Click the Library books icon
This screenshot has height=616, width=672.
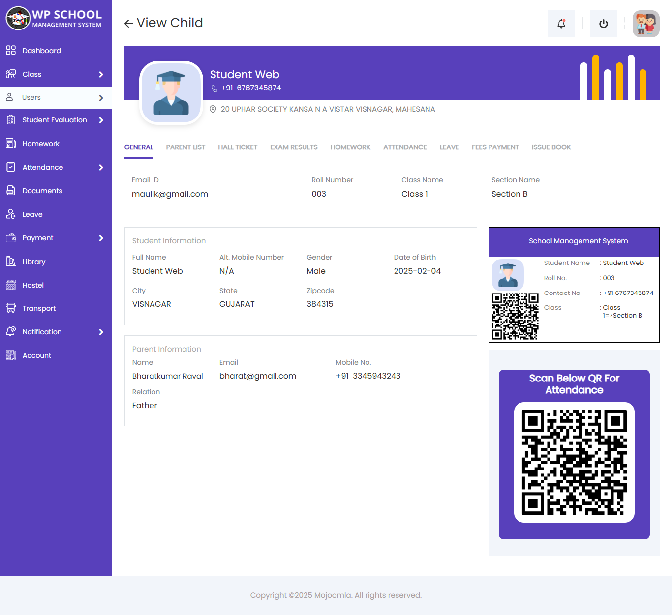[11, 261]
